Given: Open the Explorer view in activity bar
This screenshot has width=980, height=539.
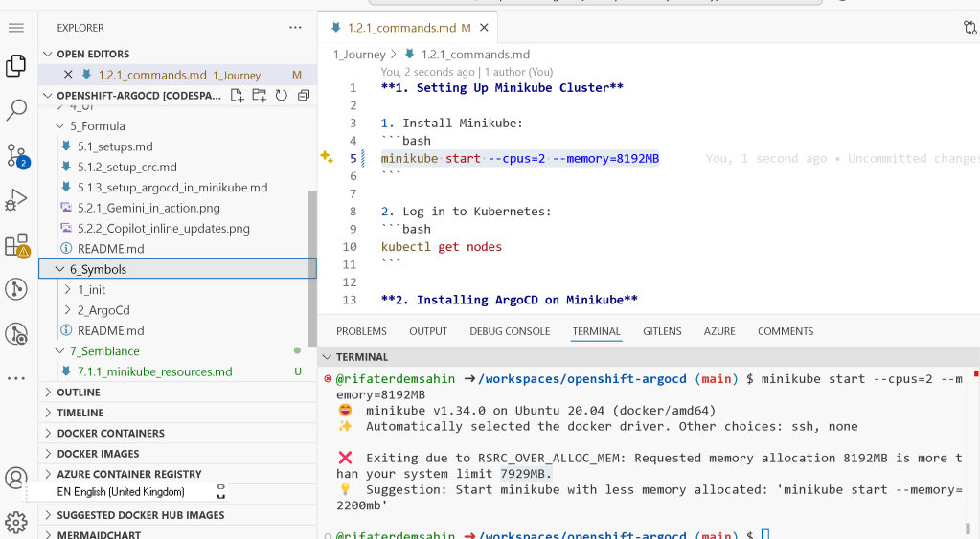Looking at the screenshot, I should (x=16, y=65).
